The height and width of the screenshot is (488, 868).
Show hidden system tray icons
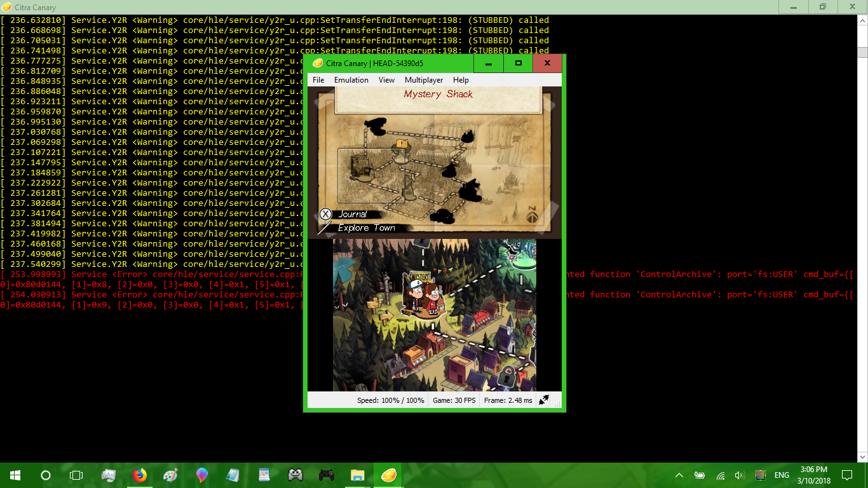[679, 475]
